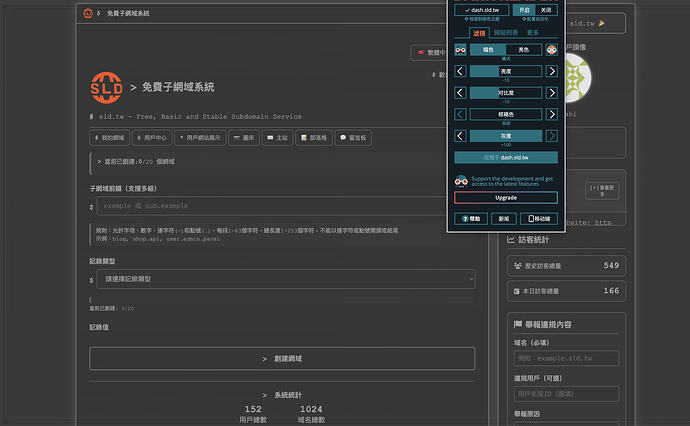
Task: Switch to the Site list tab
Action: [x=506, y=33]
